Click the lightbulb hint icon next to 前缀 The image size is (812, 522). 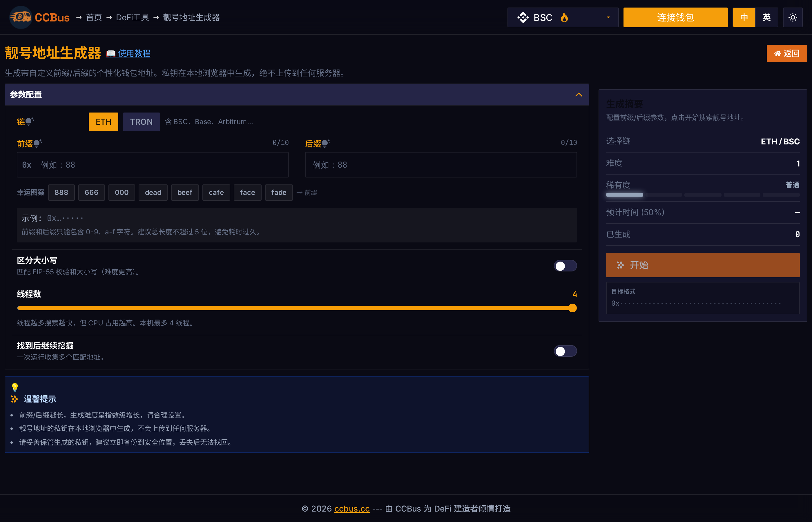click(x=38, y=143)
